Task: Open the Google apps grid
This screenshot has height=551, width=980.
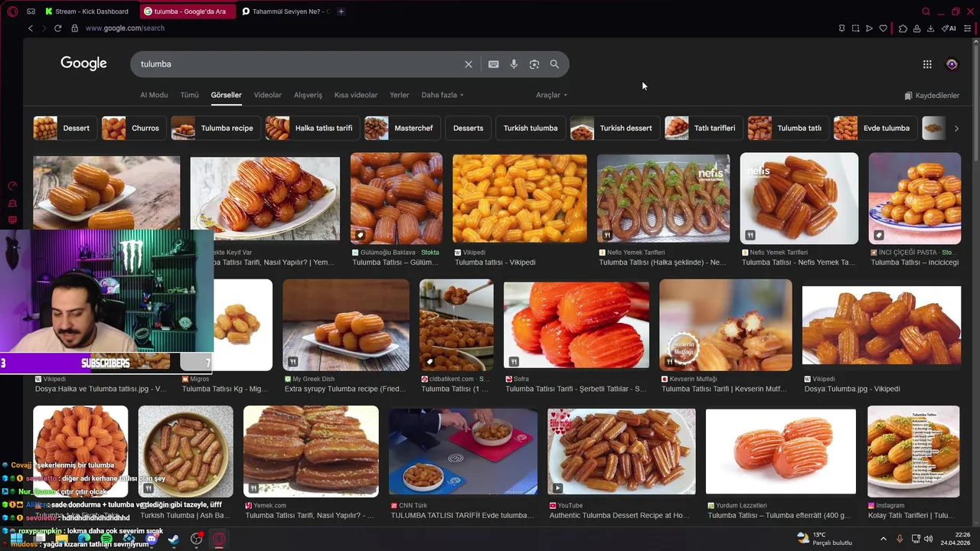Action: (927, 64)
